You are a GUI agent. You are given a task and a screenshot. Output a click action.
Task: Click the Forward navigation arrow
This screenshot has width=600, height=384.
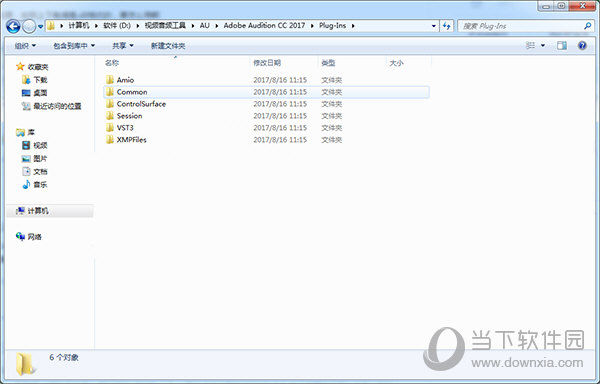(x=29, y=26)
